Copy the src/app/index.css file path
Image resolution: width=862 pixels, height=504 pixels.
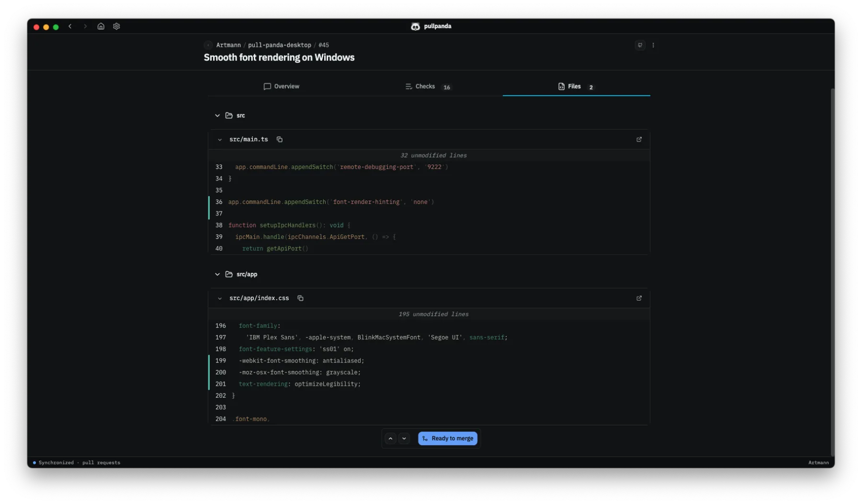[x=300, y=298]
